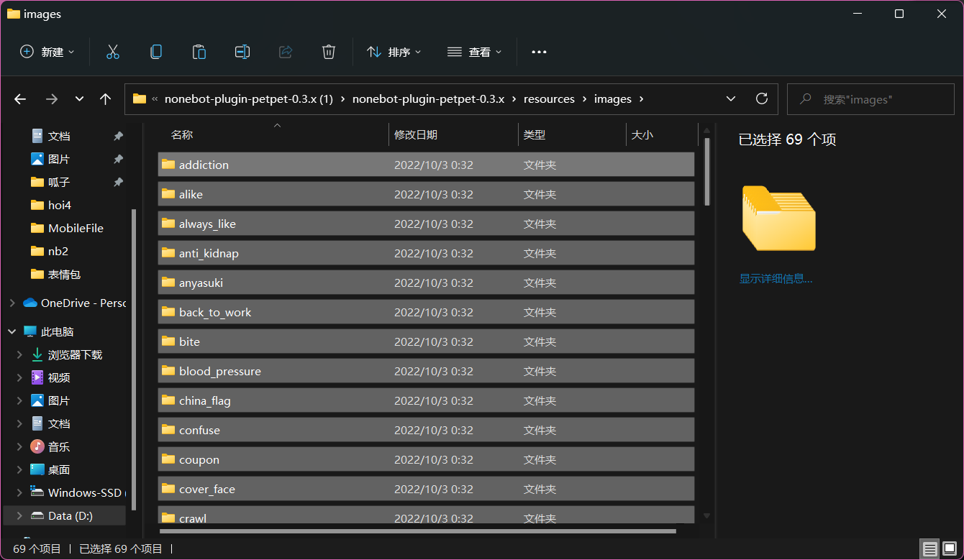Activate details view from the status bar
The image size is (964, 560).
(929, 548)
